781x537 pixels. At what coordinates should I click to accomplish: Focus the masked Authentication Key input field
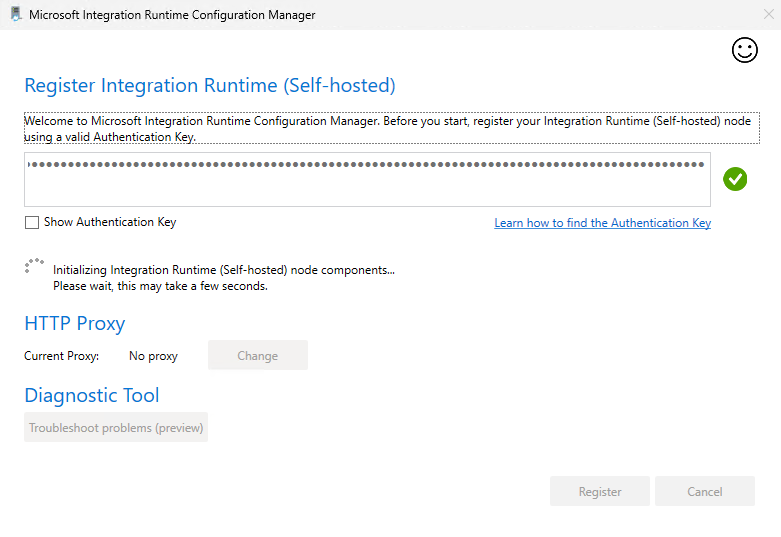click(x=367, y=179)
